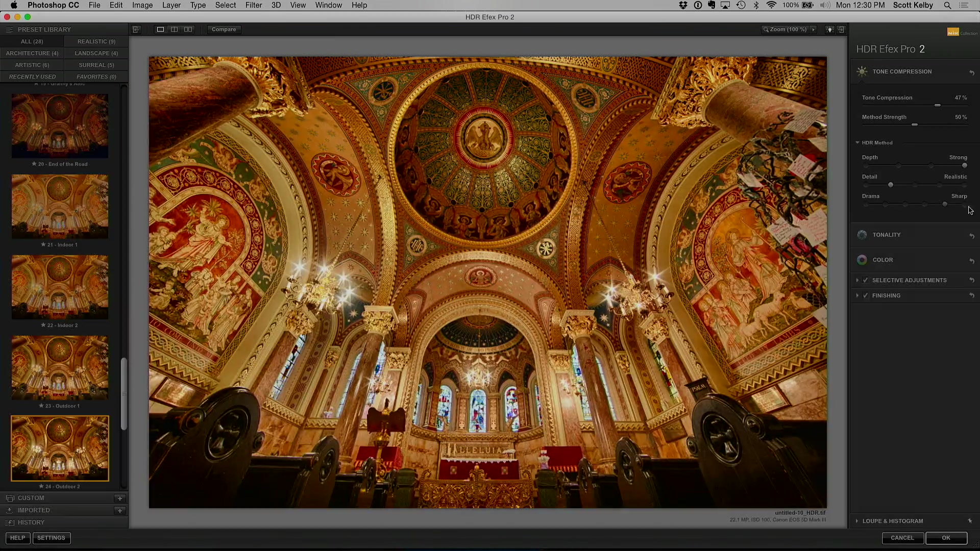Import a preset with the Imported plus button
The width and height of the screenshot is (980, 551).
click(x=120, y=511)
